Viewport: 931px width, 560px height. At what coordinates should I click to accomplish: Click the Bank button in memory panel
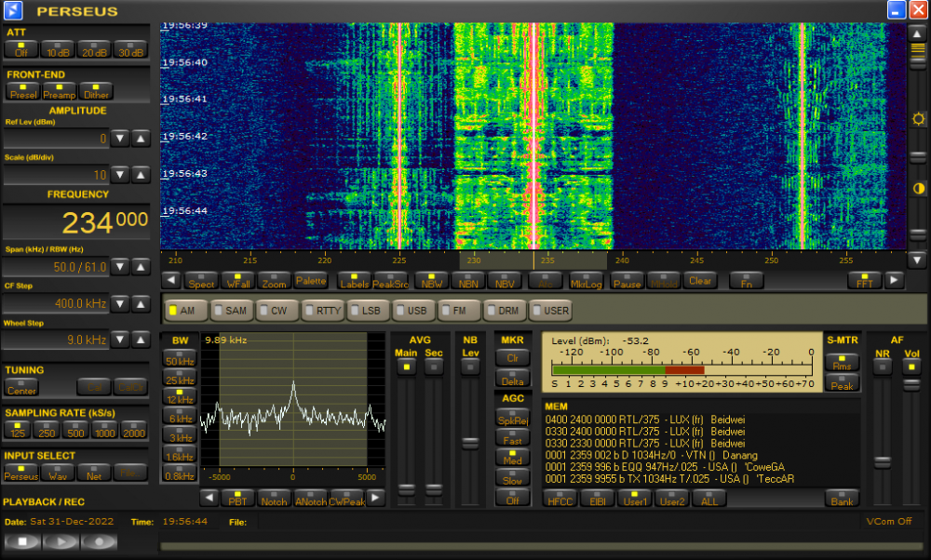click(x=842, y=500)
